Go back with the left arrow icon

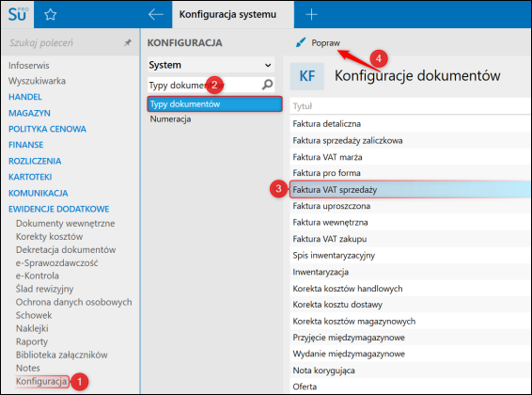pos(156,15)
